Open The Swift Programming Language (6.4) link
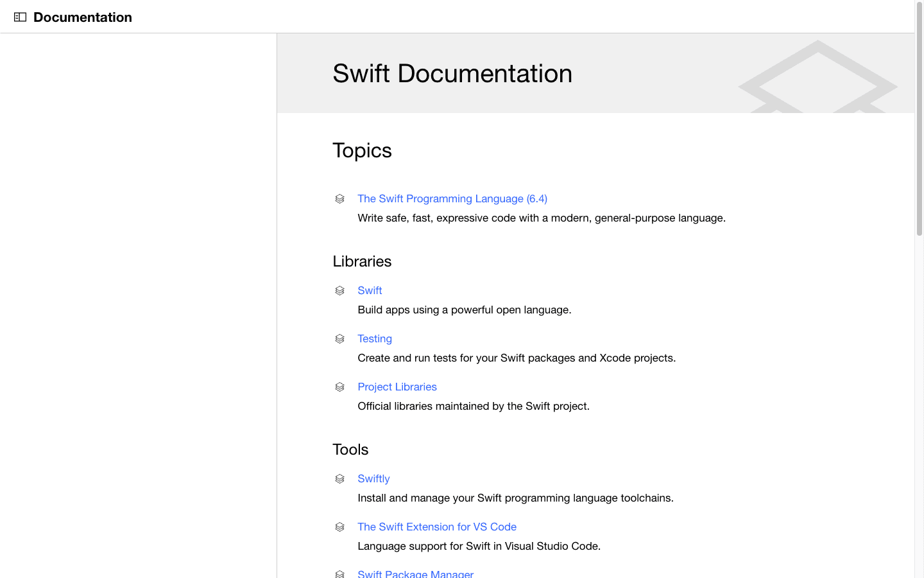This screenshot has width=924, height=578. click(452, 198)
